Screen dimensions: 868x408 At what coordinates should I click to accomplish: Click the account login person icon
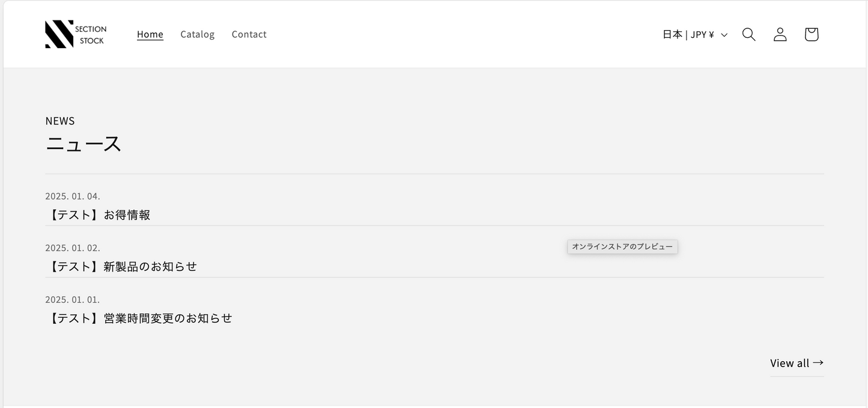pos(780,34)
